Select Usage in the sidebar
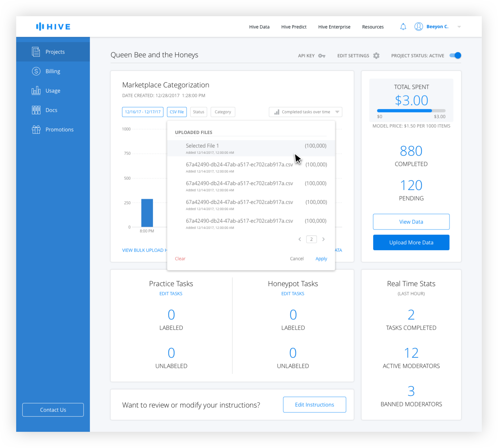The image size is (498, 448). (x=53, y=91)
